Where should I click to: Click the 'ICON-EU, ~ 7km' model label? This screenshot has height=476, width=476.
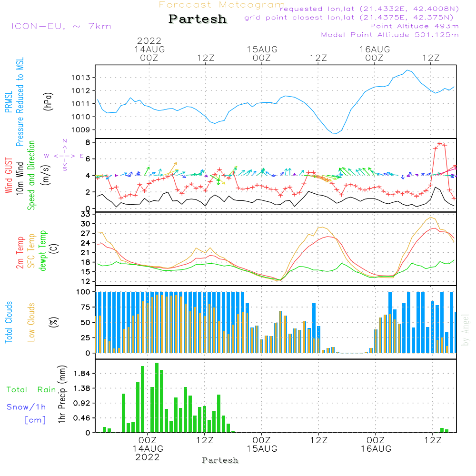point(61,26)
